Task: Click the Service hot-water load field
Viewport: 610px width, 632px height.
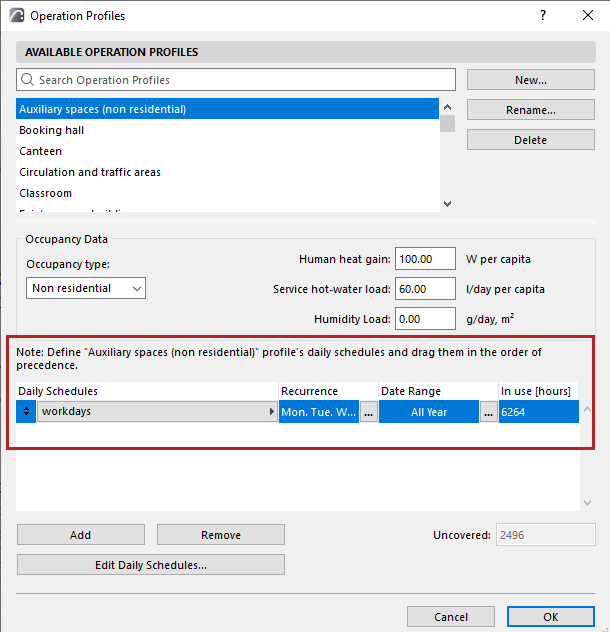Action: click(x=425, y=289)
